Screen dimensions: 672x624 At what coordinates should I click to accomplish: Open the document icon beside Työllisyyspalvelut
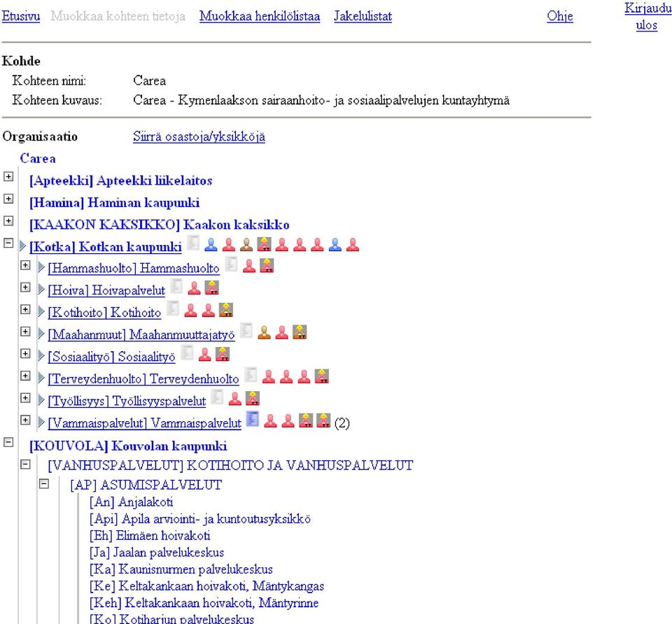pos(217,397)
